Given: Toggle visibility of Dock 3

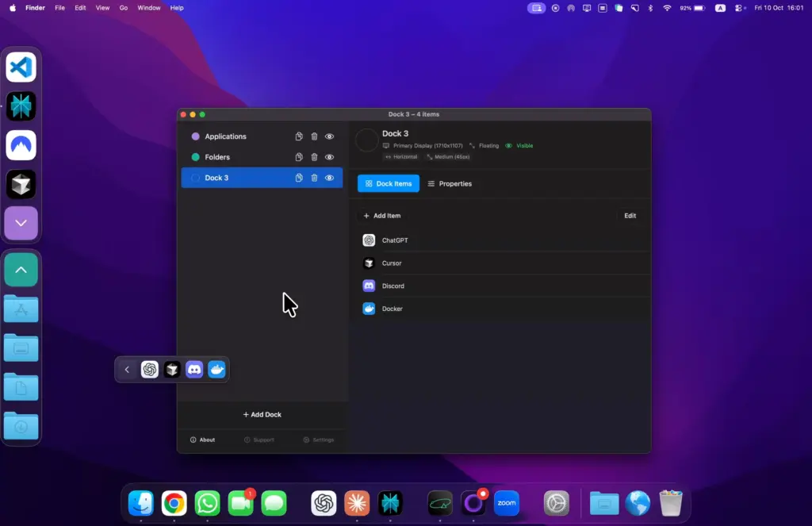Looking at the screenshot, I should (x=329, y=178).
